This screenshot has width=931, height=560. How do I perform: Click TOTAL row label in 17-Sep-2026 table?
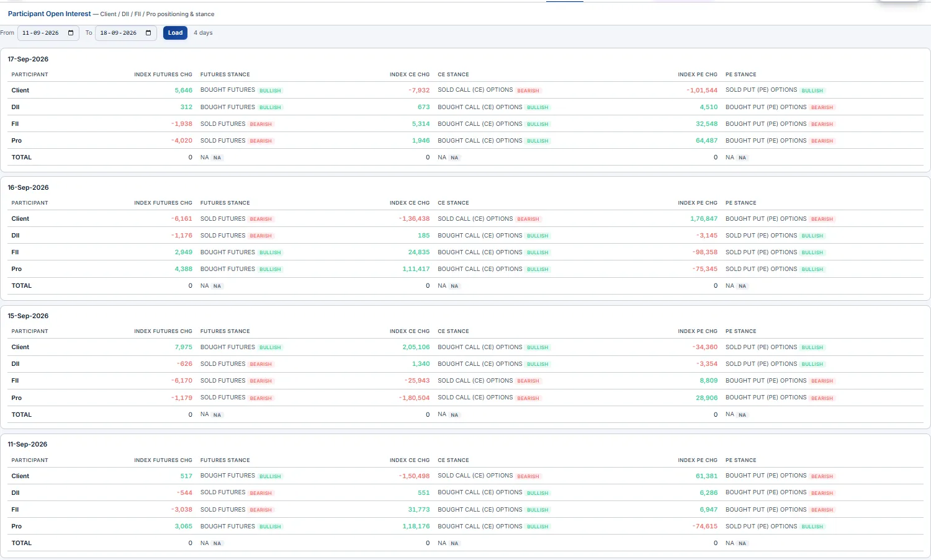click(22, 158)
